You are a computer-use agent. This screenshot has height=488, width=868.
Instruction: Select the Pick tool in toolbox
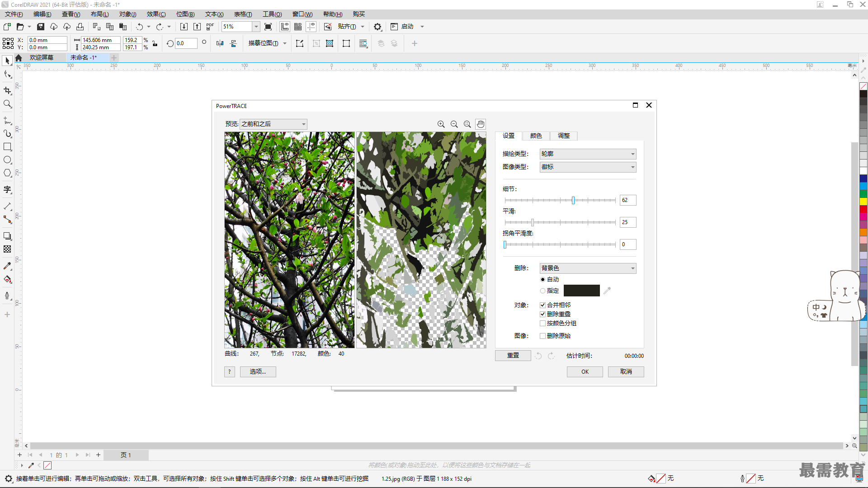(7, 61)
